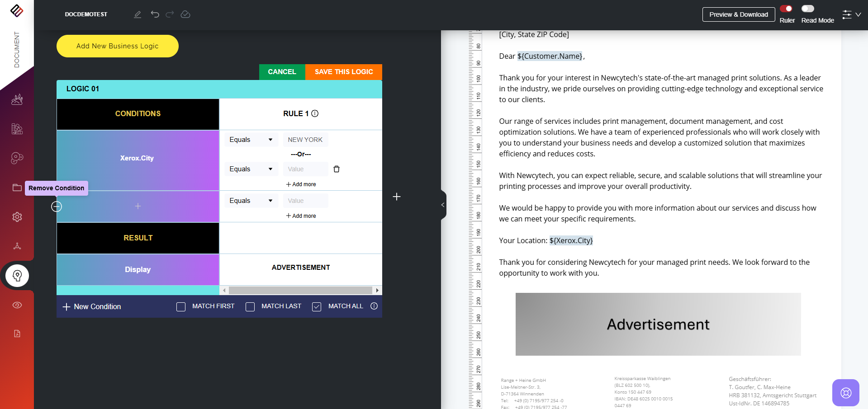Viewport: 868px width, 409px height.
Task: Click the undo arrow icon
Action: tap(155, 14)
